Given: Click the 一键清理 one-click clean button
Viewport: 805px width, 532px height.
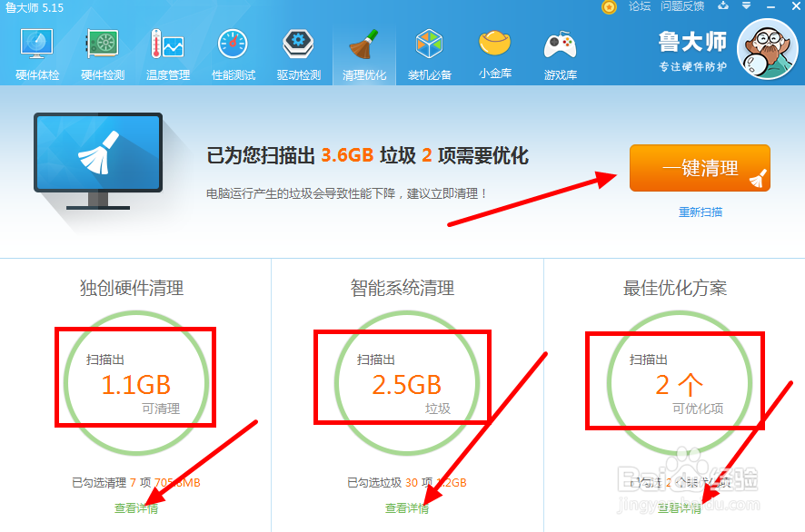Looking at the screenshot, I should [700, 168].
